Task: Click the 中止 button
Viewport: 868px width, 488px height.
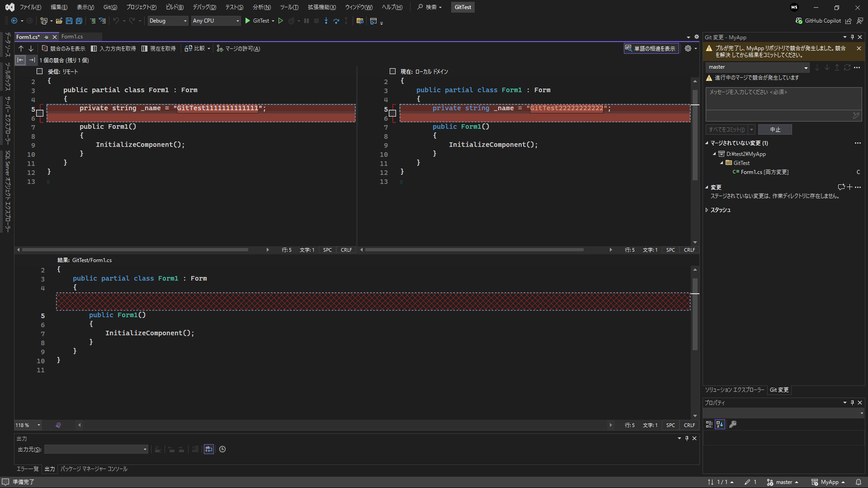Action: click(775, 130)
